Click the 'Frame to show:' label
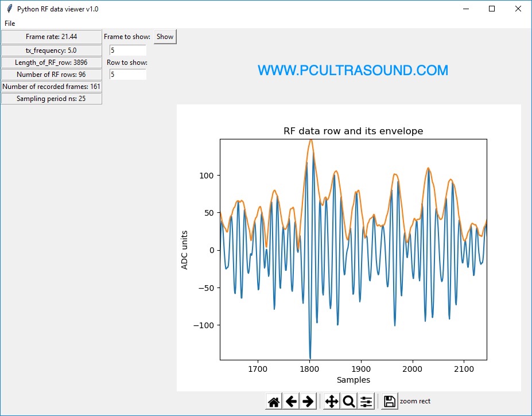 click(x=127, y=37)
